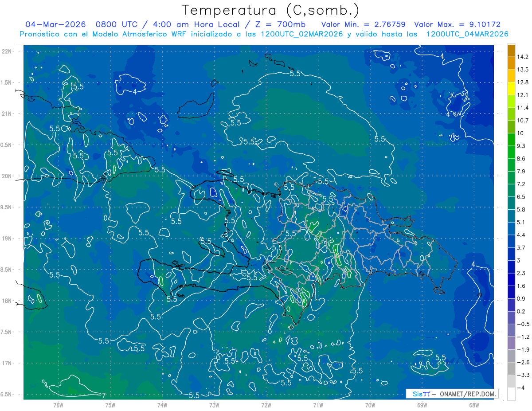Click the legend value '-3.3'
This screenshot has width=532, height=411.
(524, 375)
